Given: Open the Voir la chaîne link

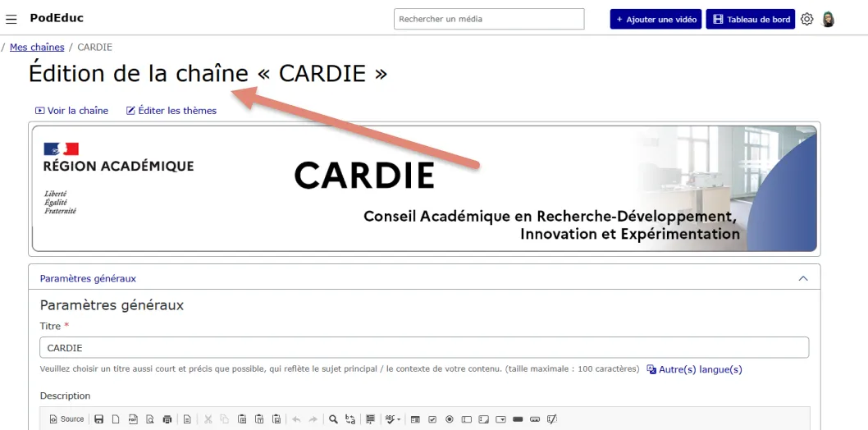Looking at the screenshot, I should [x=72, y=111].
